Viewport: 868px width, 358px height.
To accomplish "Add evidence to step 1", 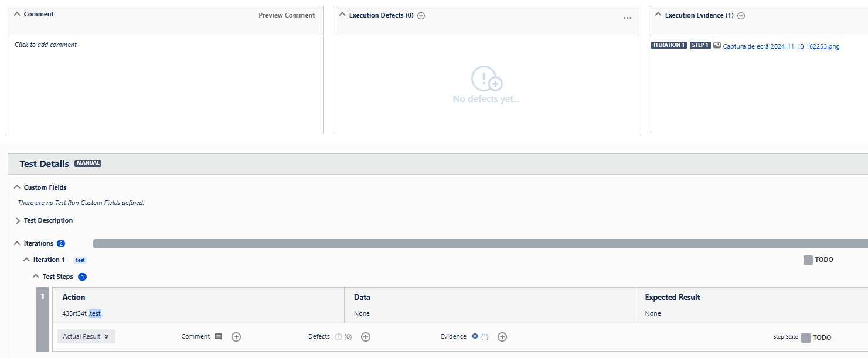I will [x=502, y=337].
